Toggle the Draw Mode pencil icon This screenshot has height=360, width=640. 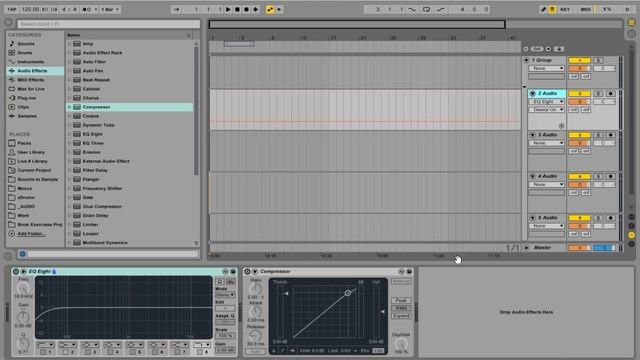click(543, 9)
